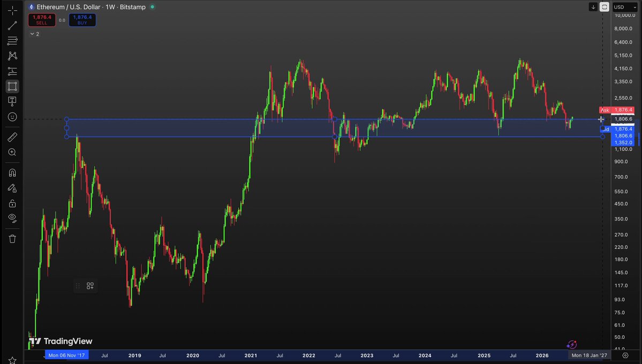Toggle lock all drawings padlock
This screenshot has height=364, width=642.
click(x=12, y=203)
